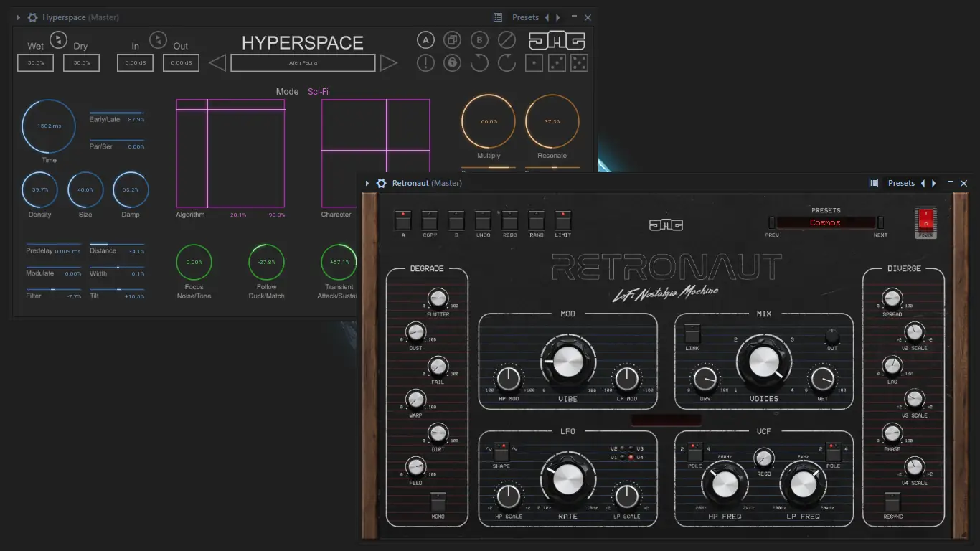Click the PREV preset button in Retronaut
This screenshot has width=980, height=551.
coord(772,222)
